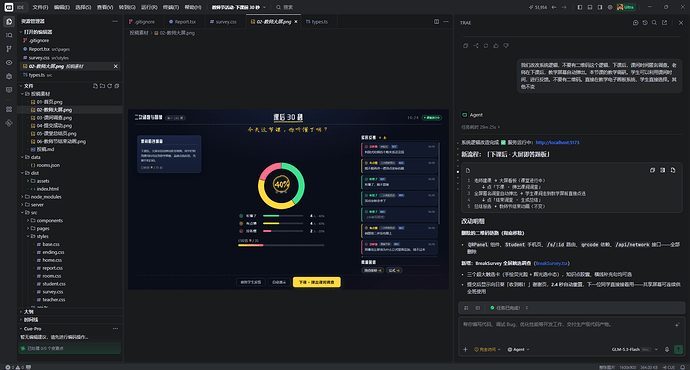Click the title bar search box
Screen dimensions: 690x370
click(x=285, y=7)
